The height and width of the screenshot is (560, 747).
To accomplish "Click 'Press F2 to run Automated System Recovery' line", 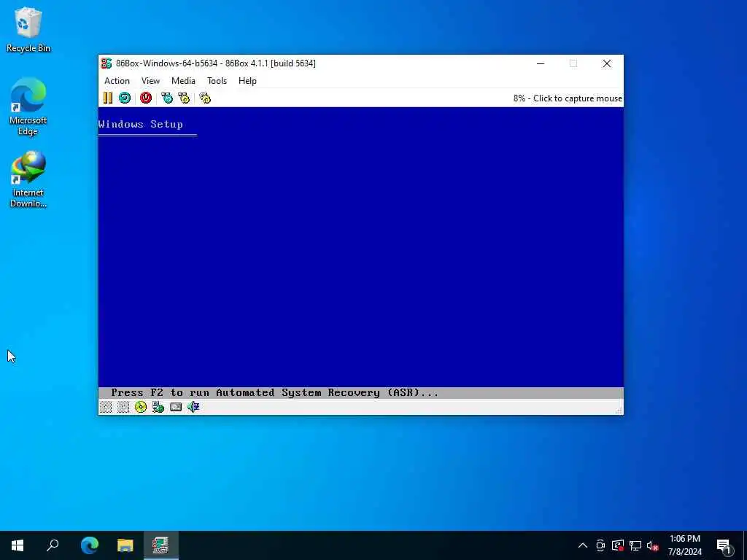I will pyautogui.click(x=275, y=393).
